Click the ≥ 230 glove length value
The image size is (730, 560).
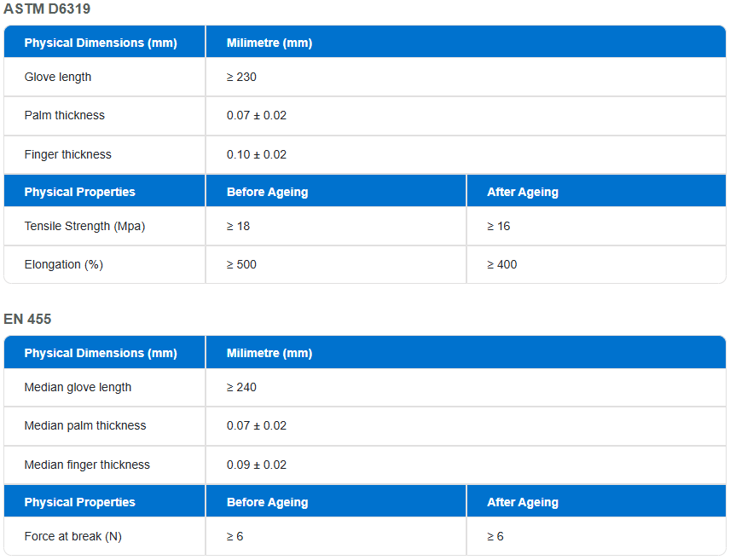coord(241,77)
